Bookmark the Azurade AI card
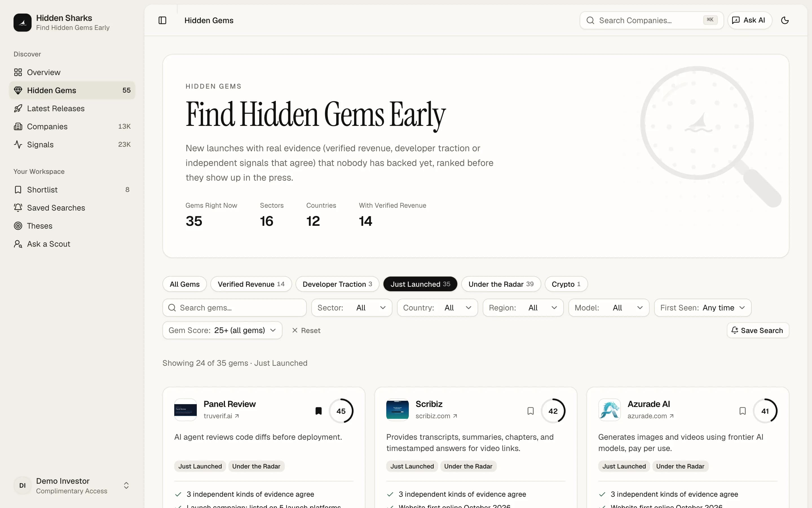This screenshot has width=812, height=508. click(x=743, y=411)
